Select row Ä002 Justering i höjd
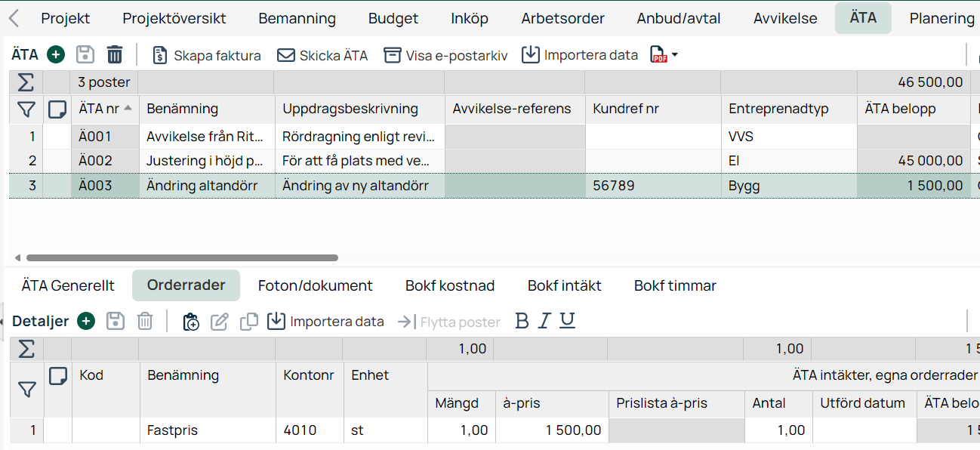Screen dimensions: 980x450 click(490, 161)
